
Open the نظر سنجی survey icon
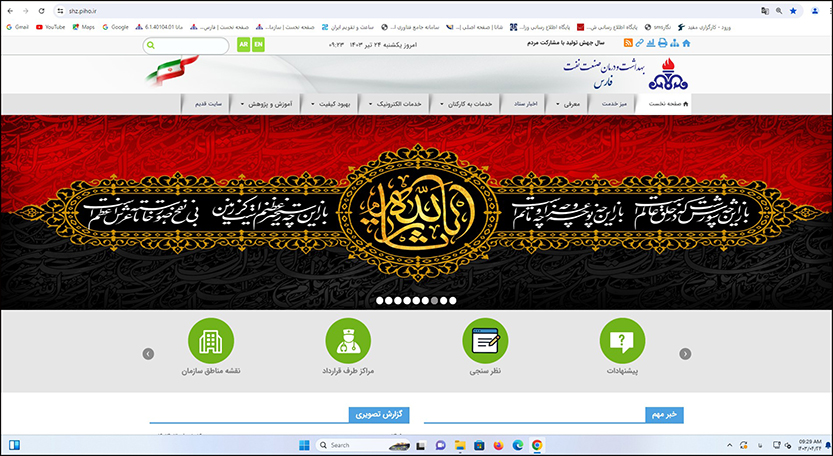[485, 341]
